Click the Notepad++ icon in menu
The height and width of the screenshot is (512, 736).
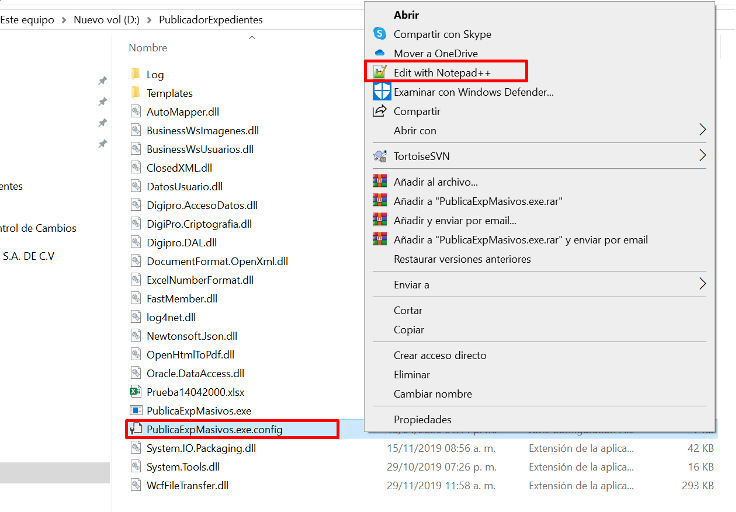[x=380, y=73]
